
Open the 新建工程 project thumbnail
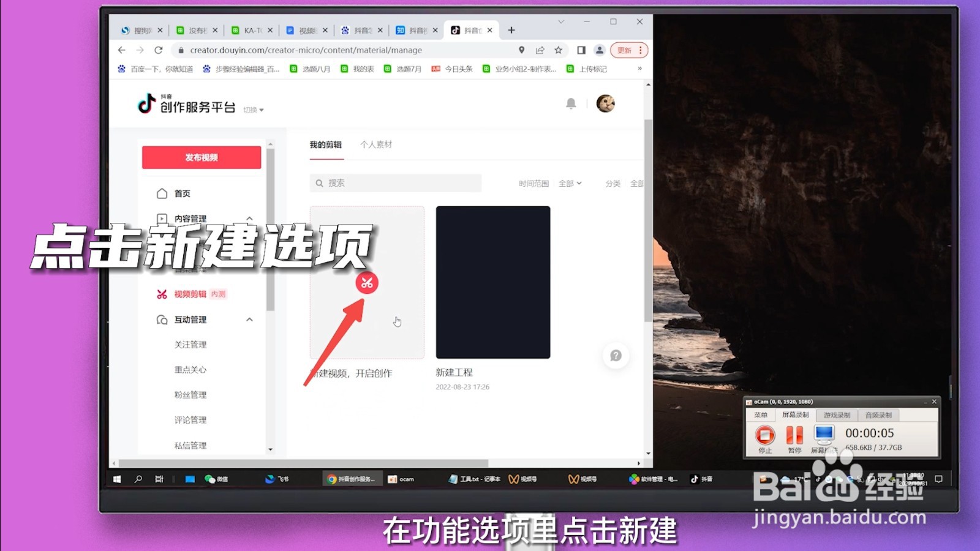493,282
